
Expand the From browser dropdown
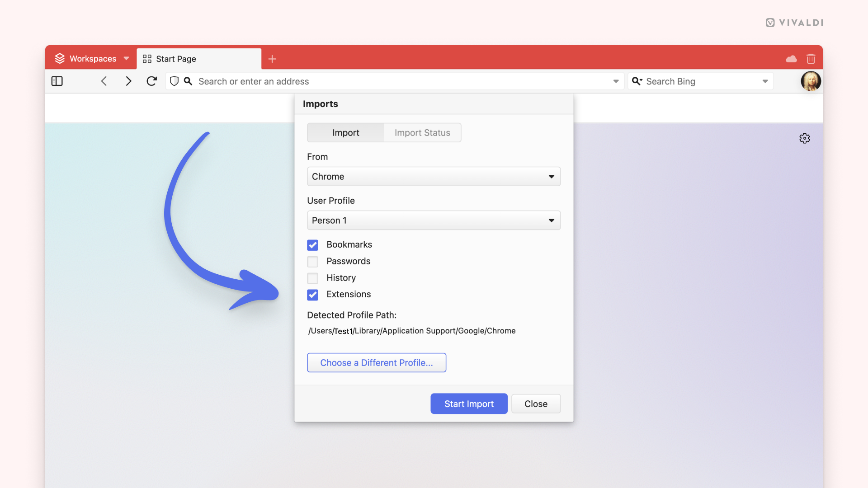tap(434, 176)
